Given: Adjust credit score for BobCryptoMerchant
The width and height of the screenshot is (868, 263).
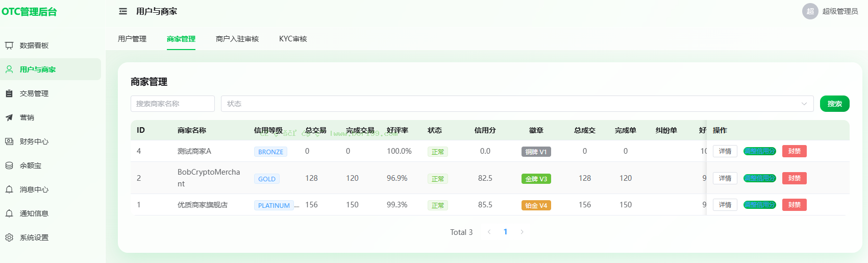Looking at the screenshot, I should click(760, 178).
